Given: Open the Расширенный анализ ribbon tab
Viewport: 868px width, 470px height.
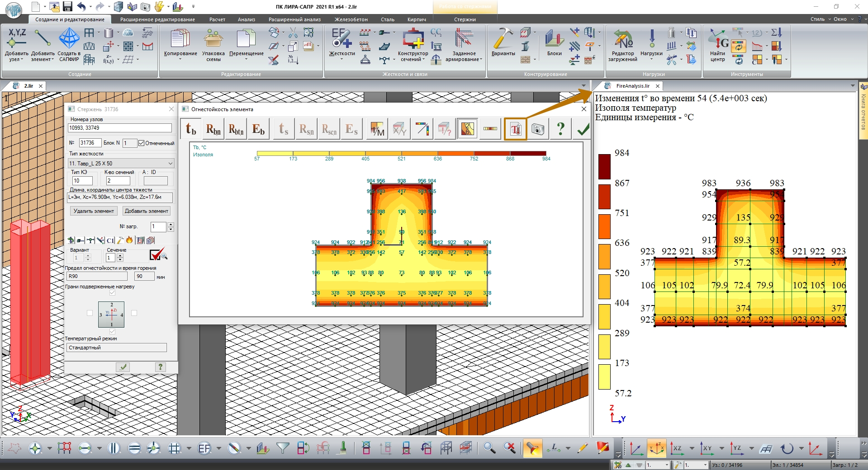Looking at the screenshot, I should click(294, 19).
